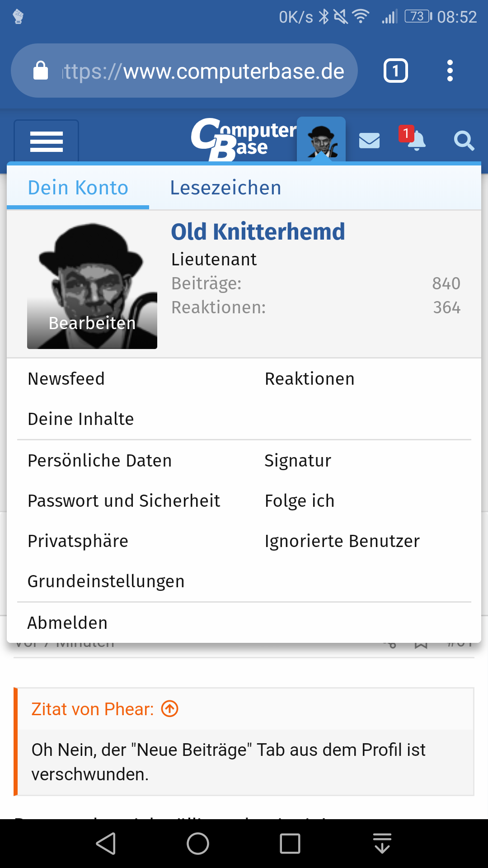
Task: Tap the Android back navigation button
Action: pos(106,844)
